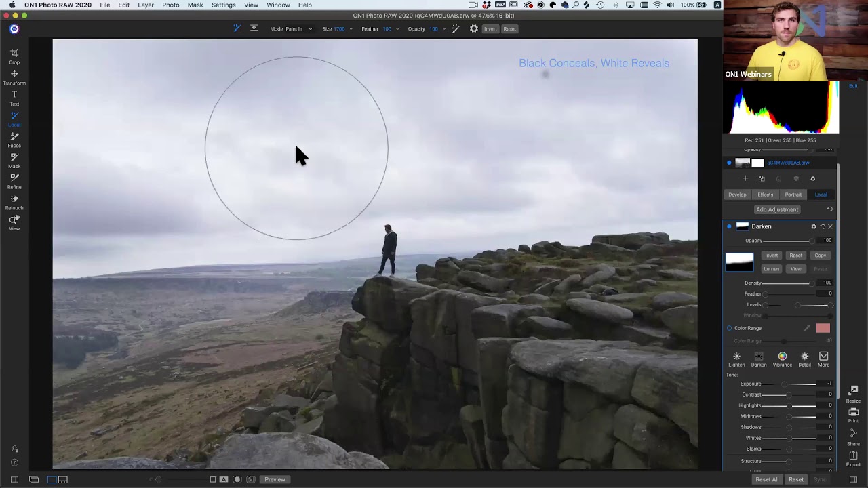
Task: Click the duplicate layer icon
Action: tap(762, 178)
